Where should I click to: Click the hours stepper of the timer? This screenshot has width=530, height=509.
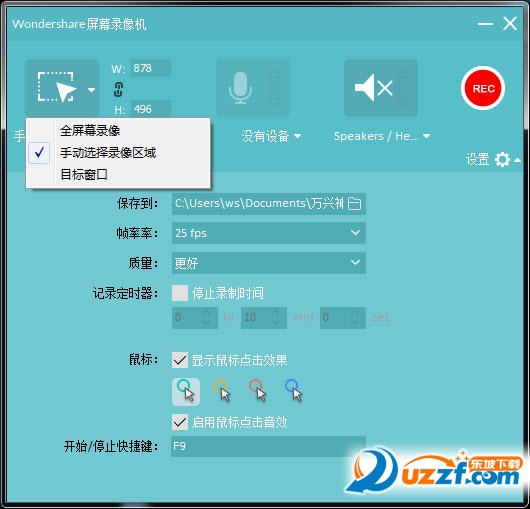195,317
